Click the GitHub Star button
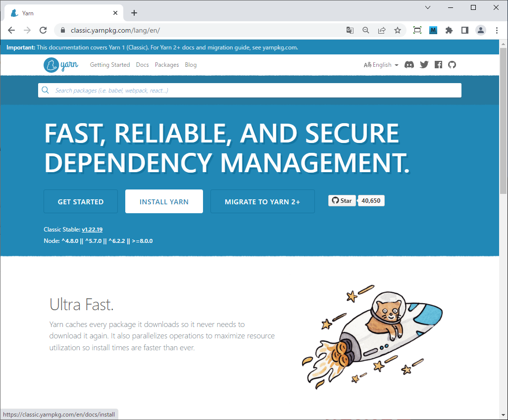508x420 pixels. [x=342, y=201]
